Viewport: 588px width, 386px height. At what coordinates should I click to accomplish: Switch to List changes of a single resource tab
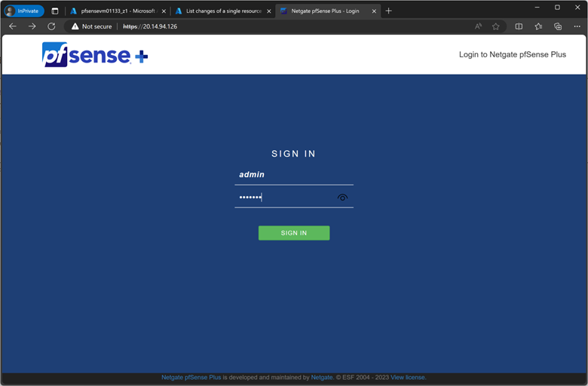223,11
